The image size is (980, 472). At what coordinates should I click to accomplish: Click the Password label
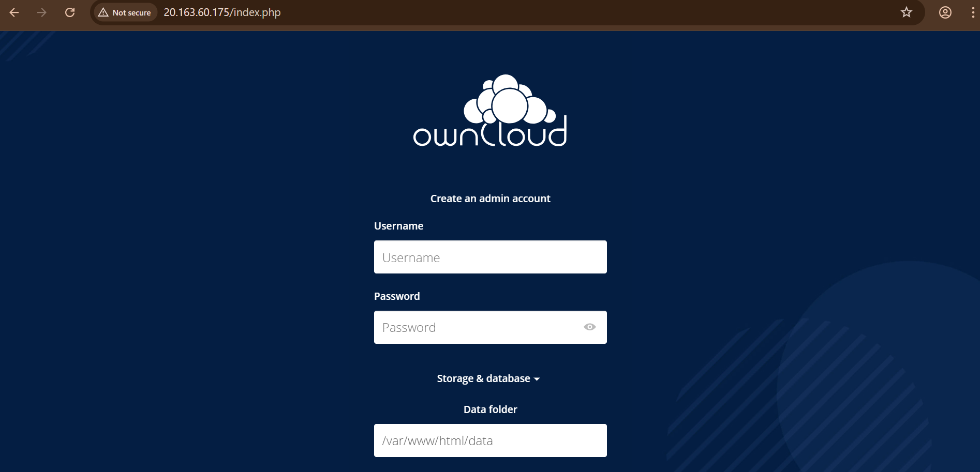[x=397, y=296]
